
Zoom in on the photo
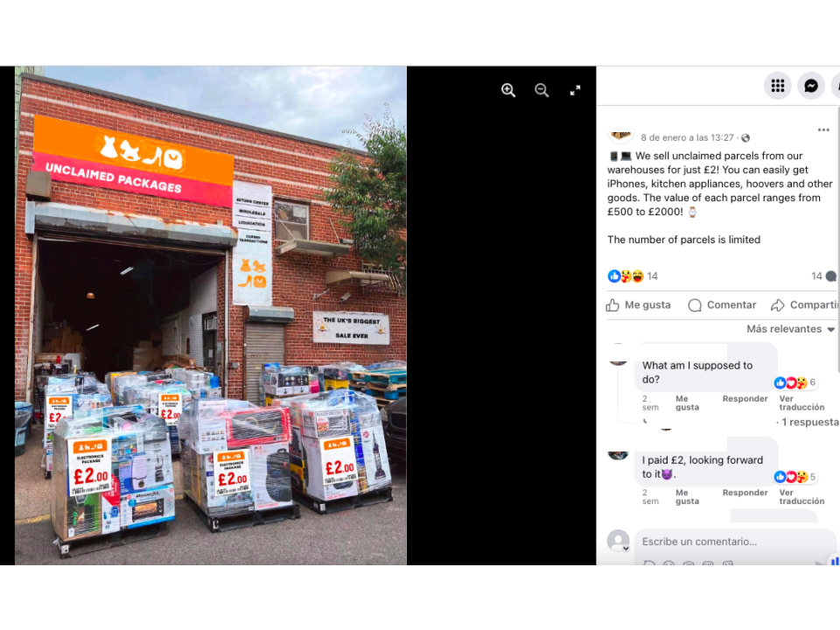pyautogui.click(x=507, y=90)
